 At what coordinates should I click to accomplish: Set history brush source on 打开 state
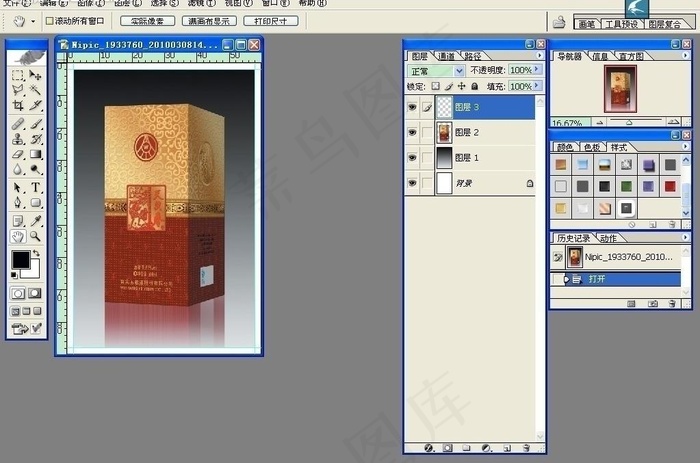pos(557,279)
